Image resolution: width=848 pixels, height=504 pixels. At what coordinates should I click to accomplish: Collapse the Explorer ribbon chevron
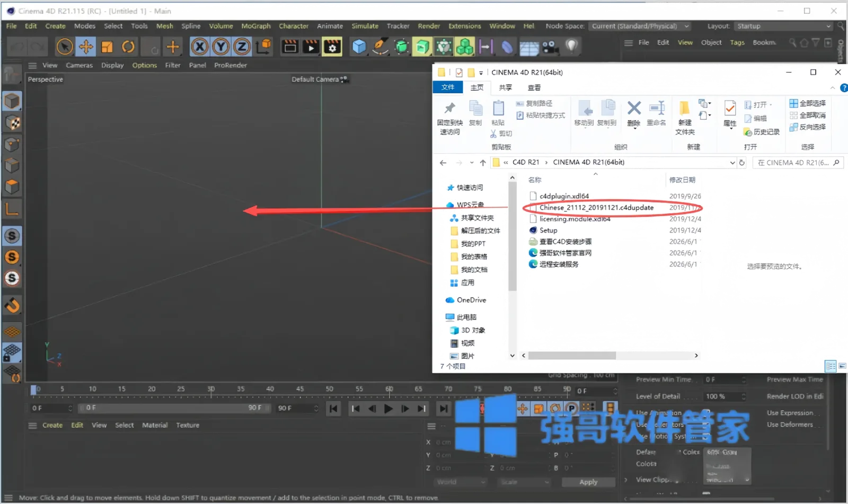coord(833,87)
